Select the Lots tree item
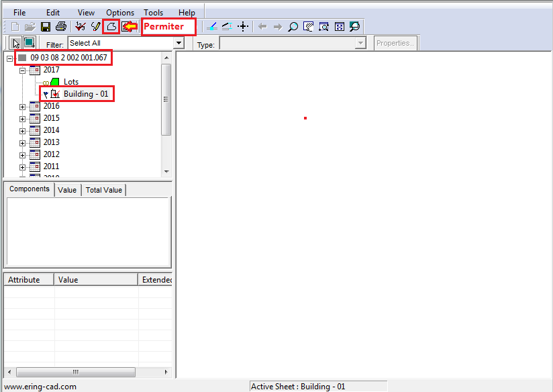 (70, 82)
